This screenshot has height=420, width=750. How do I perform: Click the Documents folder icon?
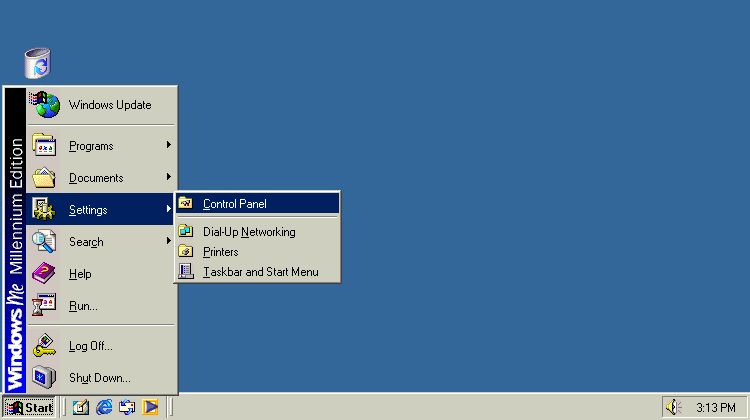44,177
